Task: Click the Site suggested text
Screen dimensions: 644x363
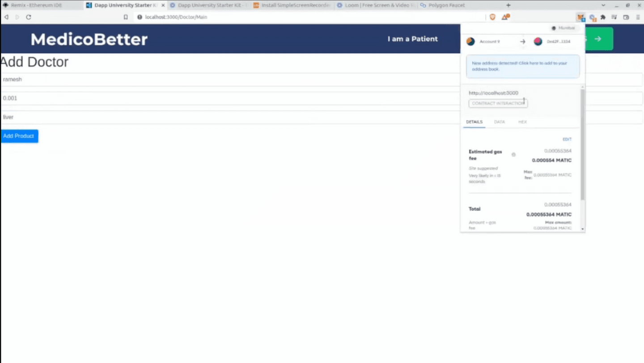Action: [483, 169]
